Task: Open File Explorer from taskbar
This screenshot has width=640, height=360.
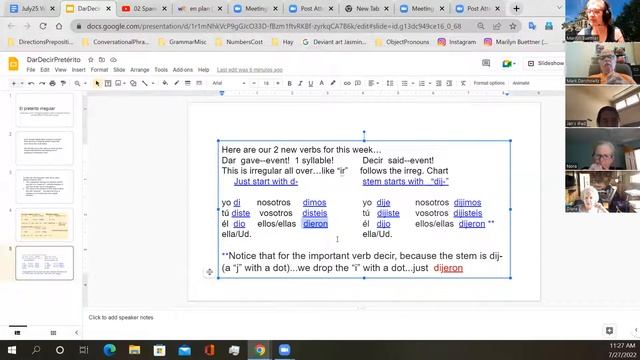Action: tap(134, 350)
